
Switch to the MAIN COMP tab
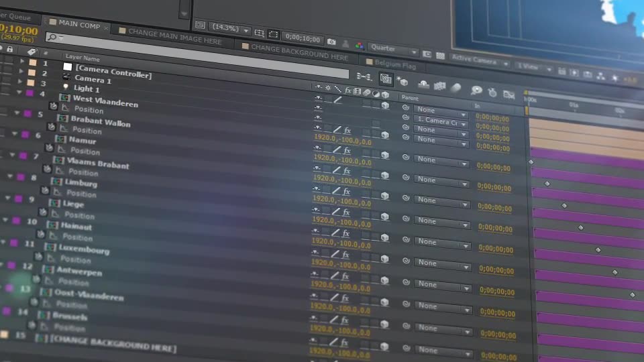pyautogui.click(x=79, y=24)
